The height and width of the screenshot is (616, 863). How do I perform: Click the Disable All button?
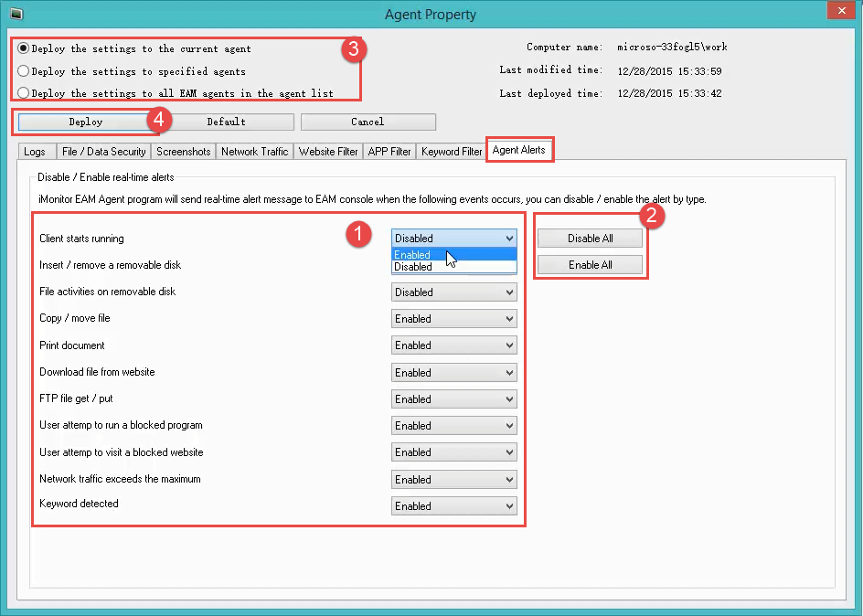[590, 239]
